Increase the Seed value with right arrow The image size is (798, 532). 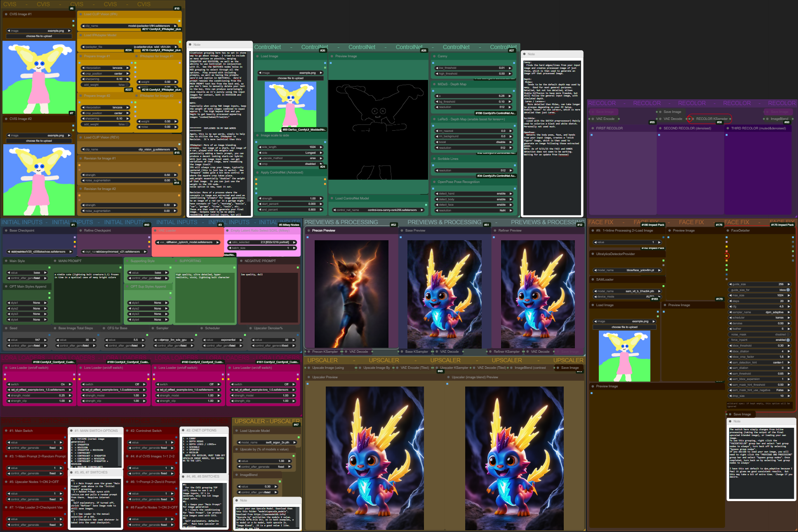pos(45,340)
